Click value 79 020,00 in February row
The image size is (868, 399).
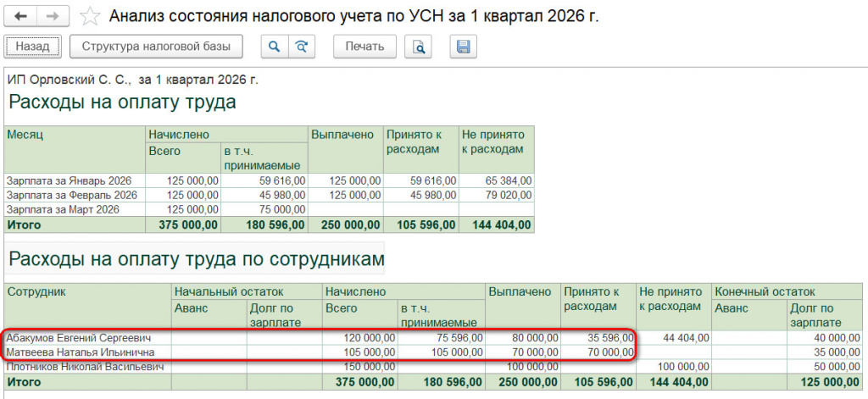(x=509, y=196)
